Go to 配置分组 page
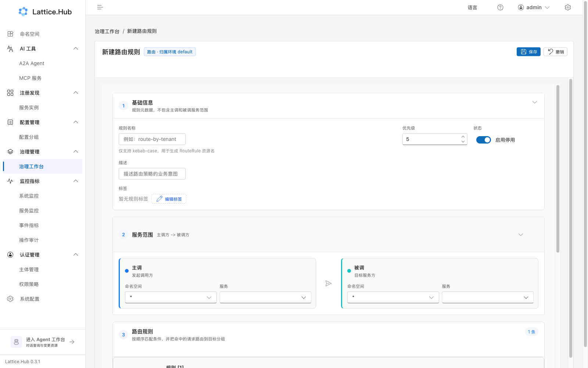588x368 pixels. point(43,137)
